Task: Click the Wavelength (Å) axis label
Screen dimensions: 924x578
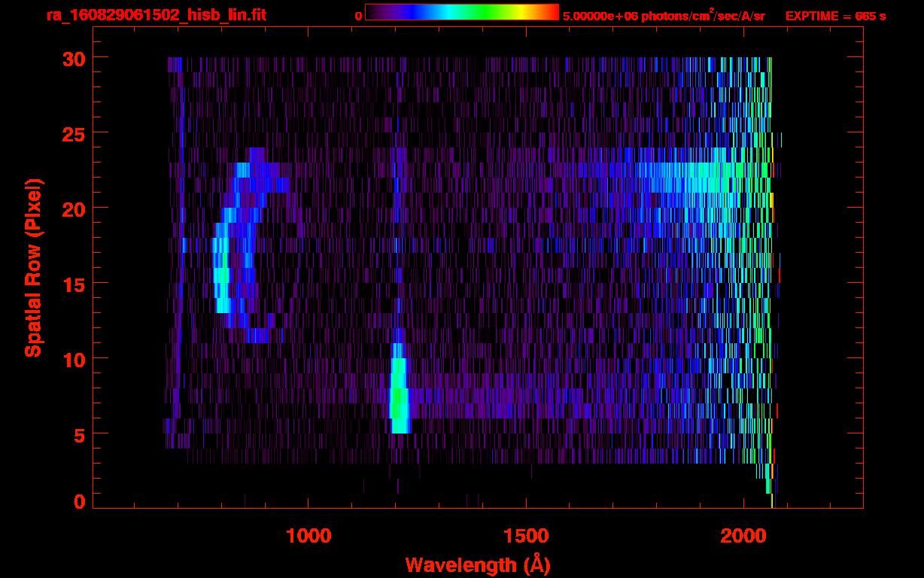Action: [x=478, y=564]
